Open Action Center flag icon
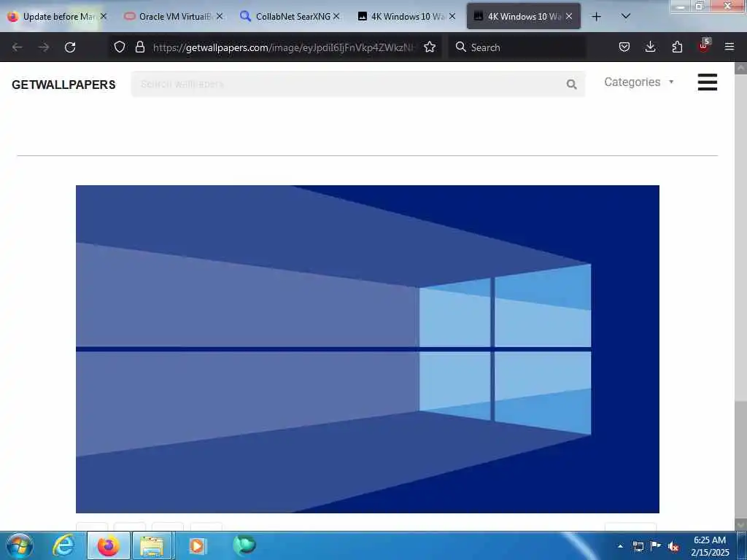The width and height of the screenshot is (747, 560). click(656, 545)
